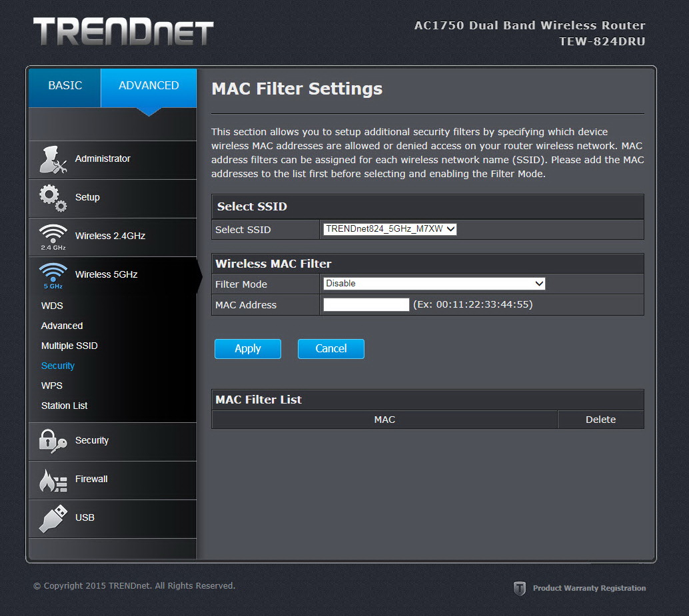689x616 pixels.
Task: Click the example MAC address hint text
Action: point(473,305)
